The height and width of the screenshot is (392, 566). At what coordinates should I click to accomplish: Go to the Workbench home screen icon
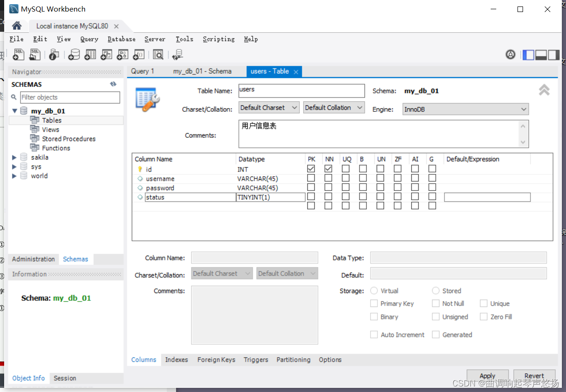(x=17, y=26)
